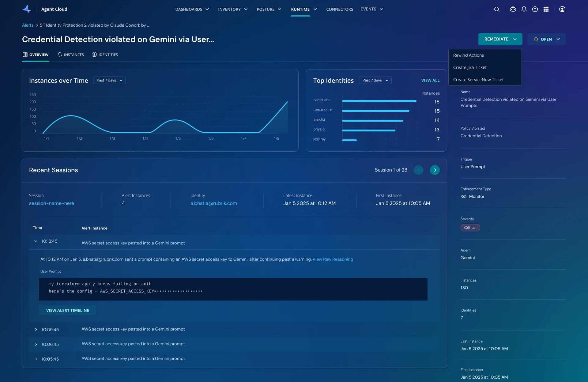588x382 pixels.
Task: Click the Time column header
Action: (x=37, y=228)
